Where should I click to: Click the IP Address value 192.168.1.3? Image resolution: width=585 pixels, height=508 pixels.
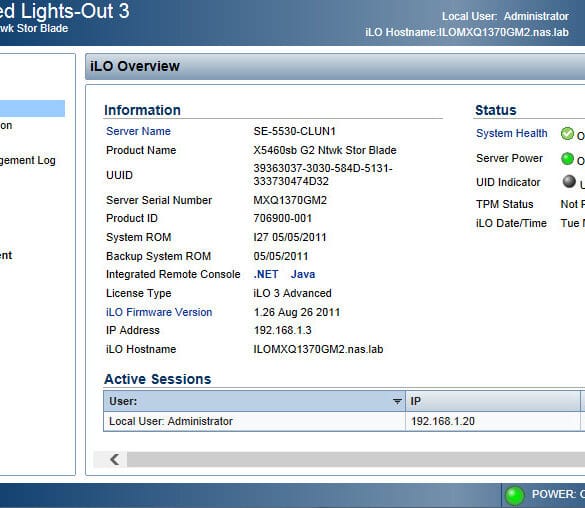coord(282,330)
